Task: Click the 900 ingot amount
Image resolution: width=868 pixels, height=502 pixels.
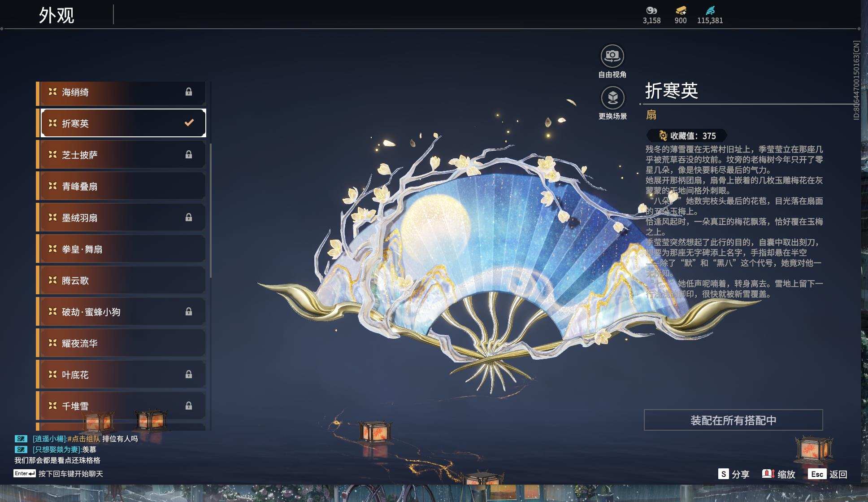Action: click(681, 21)
